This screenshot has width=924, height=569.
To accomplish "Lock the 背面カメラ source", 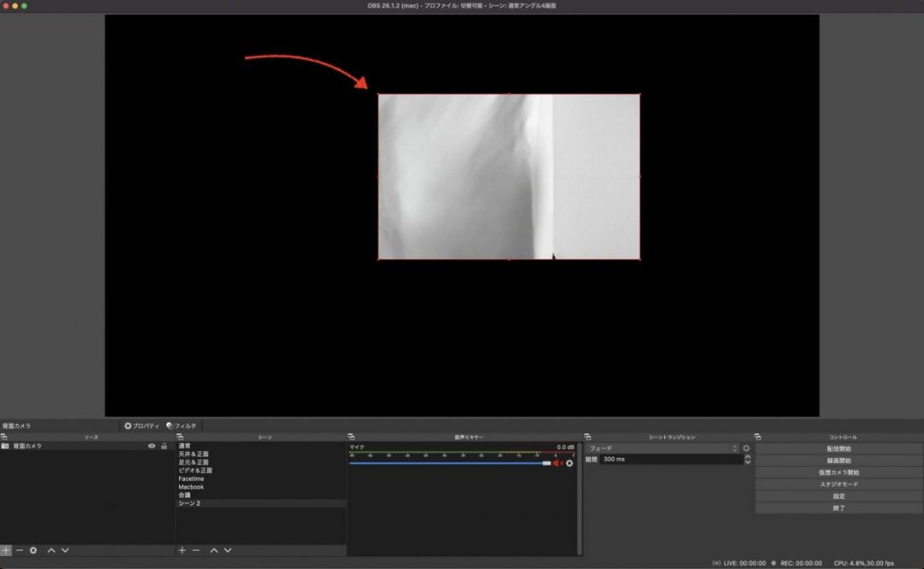I will pos(165,446).
